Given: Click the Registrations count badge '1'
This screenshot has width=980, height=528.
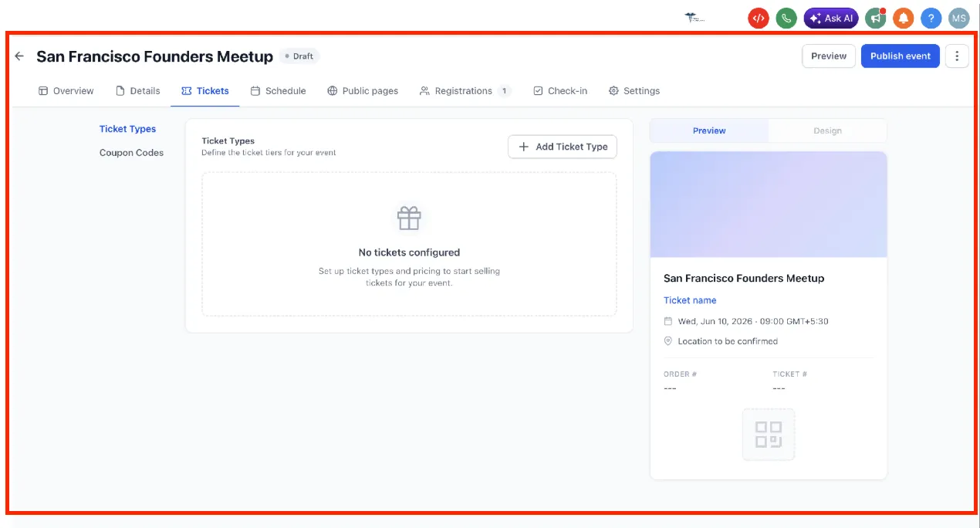Looking at the screenshot, I should click(505, 91).
